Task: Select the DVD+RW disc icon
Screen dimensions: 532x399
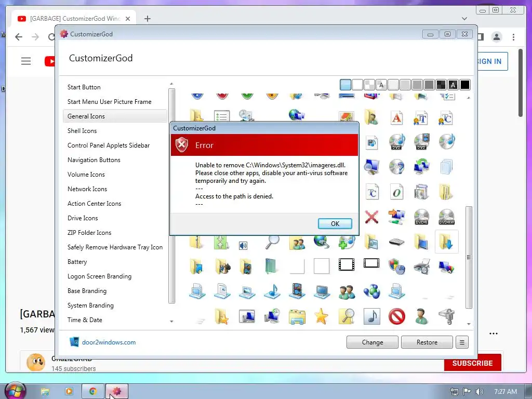Action: coord(446,217)
